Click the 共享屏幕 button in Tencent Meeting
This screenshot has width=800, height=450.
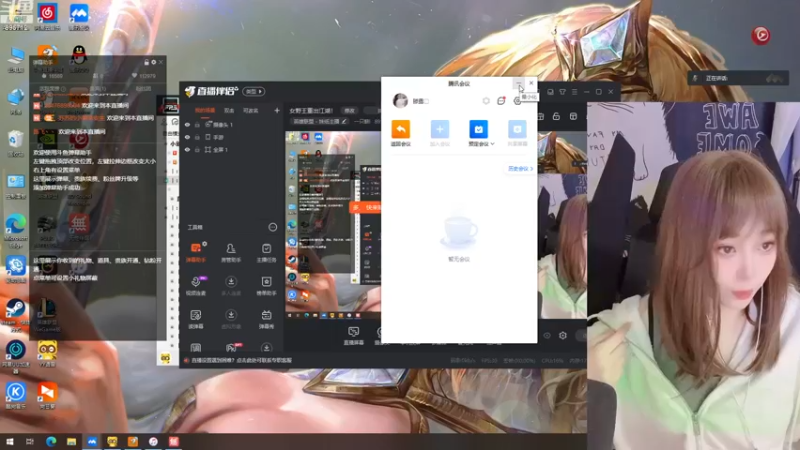pyautogui.click(x=517, y=133)
